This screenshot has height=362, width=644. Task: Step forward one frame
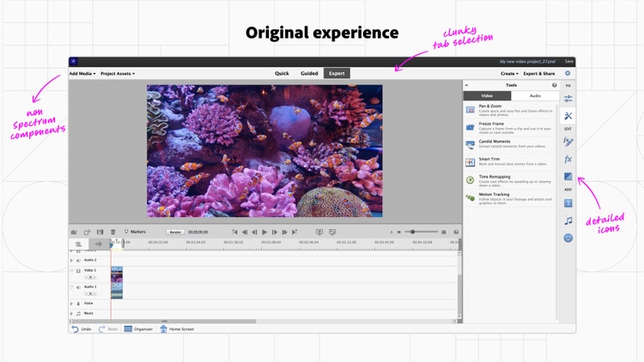[x=275, y=232]
